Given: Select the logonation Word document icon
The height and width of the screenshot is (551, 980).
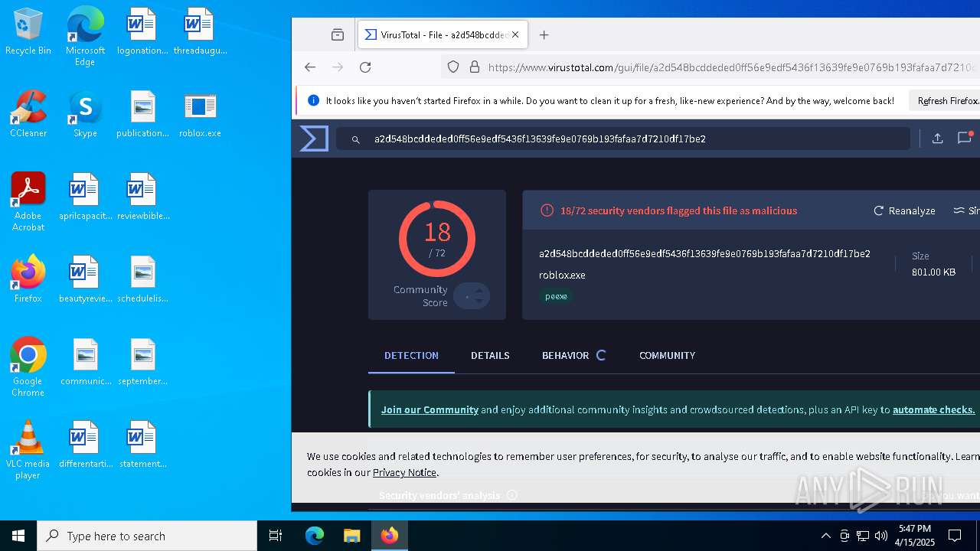Looking at the screenshot, I should point(142,32).
